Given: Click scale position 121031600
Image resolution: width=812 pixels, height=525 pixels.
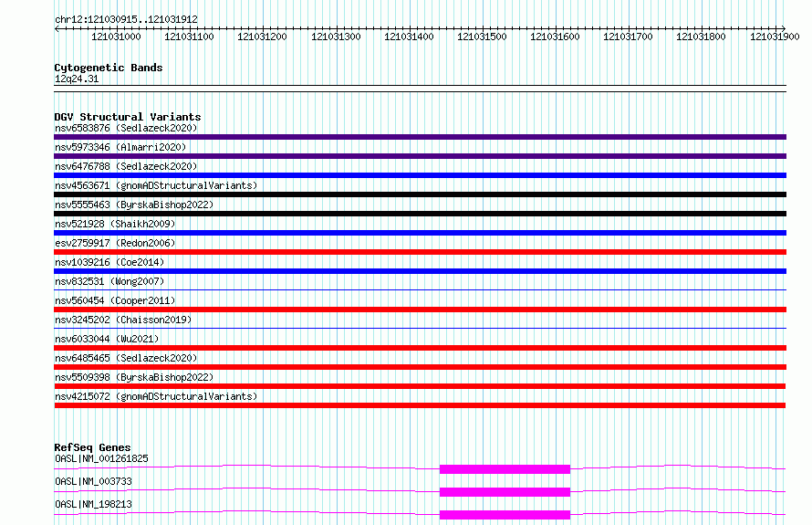Looking at the screenshot, I should tap(555, 37).
